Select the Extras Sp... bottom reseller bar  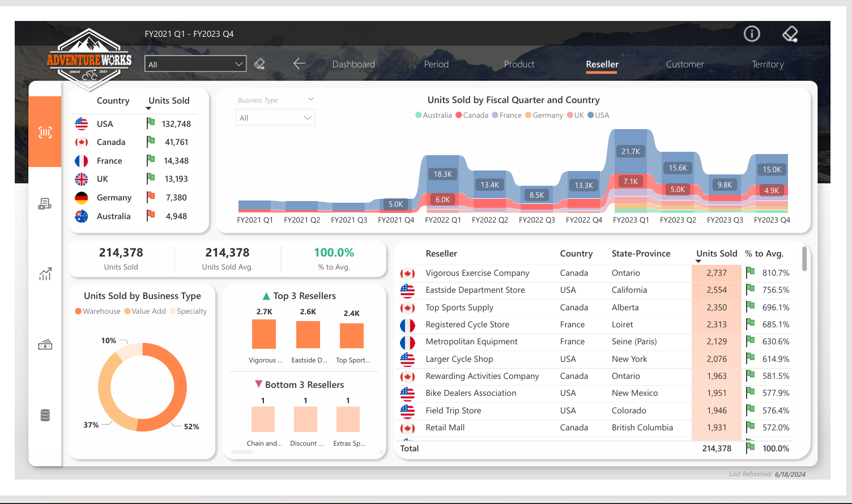click(348, 419)
